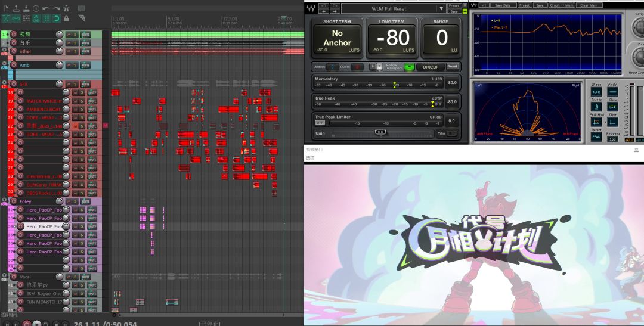Mute the Amb track
Screen dimensions: 644x326
coord(69,65)
